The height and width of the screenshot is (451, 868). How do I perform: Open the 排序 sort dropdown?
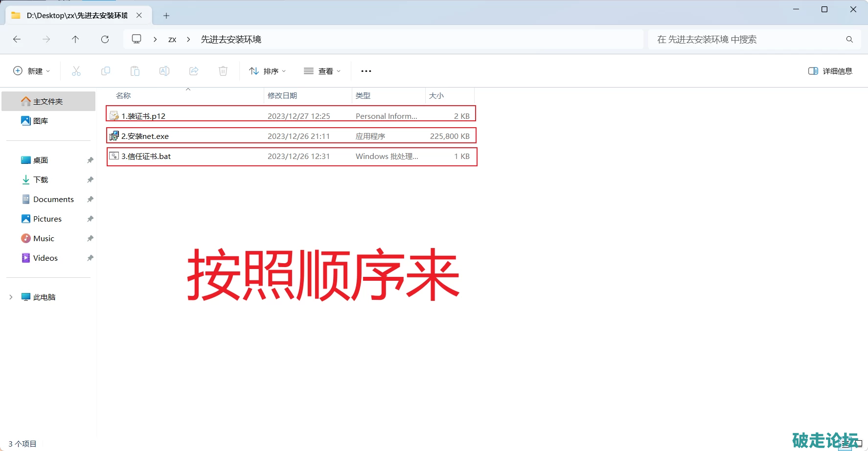coord(268,71)
